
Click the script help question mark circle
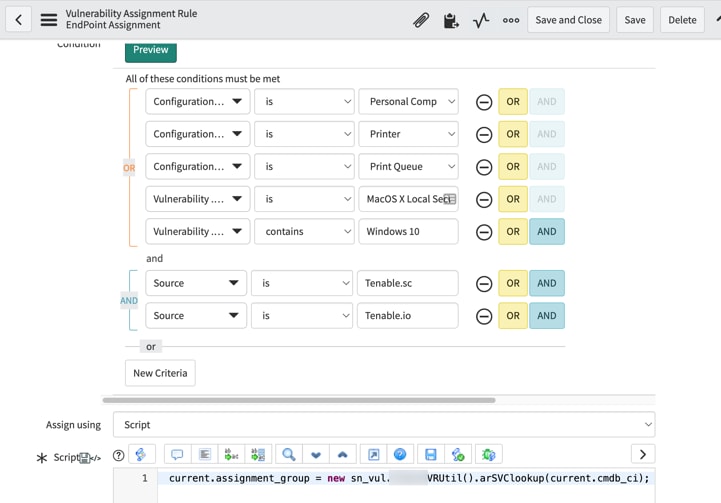[119, 455]
